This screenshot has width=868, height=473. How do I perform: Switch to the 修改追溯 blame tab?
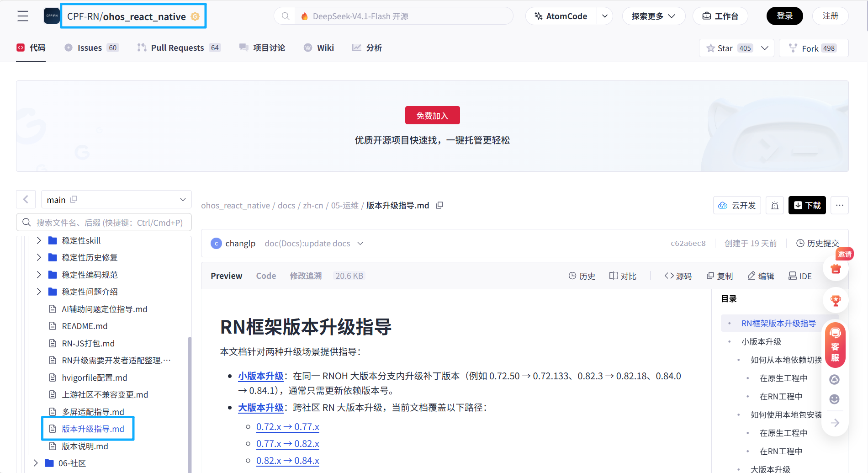306,276
